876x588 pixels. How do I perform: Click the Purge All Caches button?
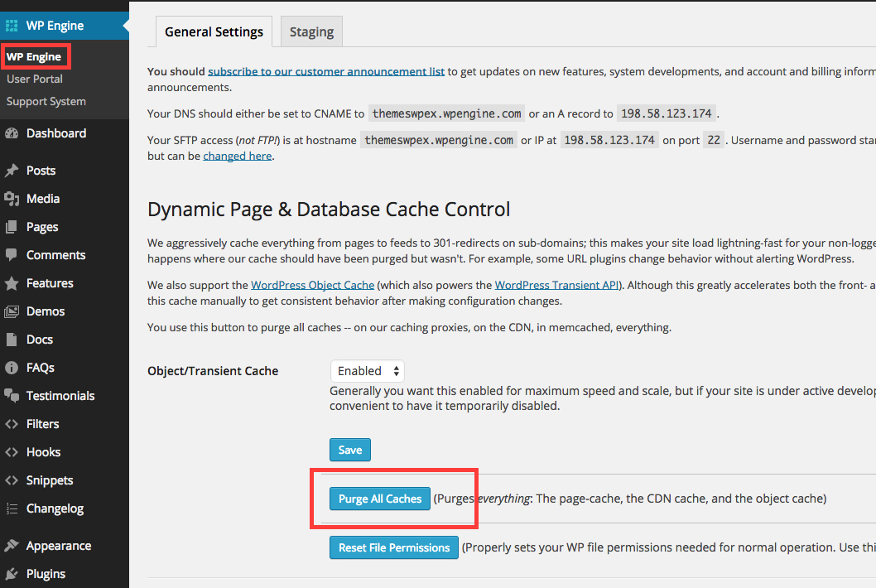[x=380, y=499]
